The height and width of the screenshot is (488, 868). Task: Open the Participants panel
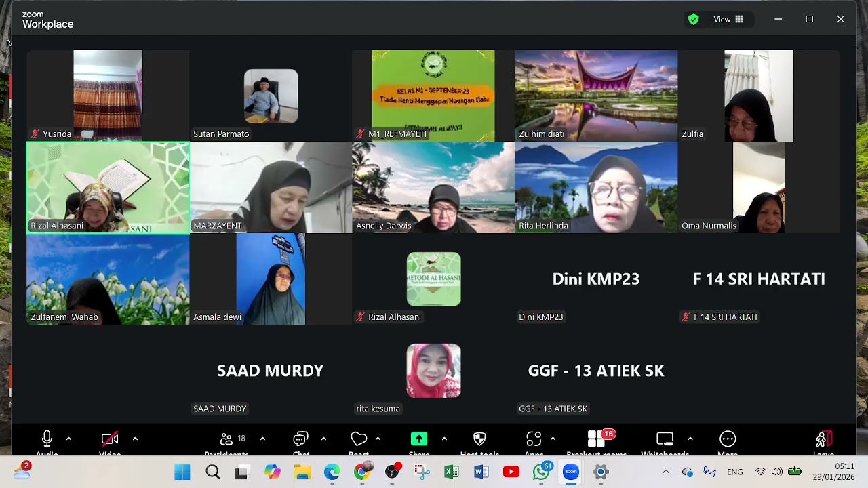tap(226, 439)
